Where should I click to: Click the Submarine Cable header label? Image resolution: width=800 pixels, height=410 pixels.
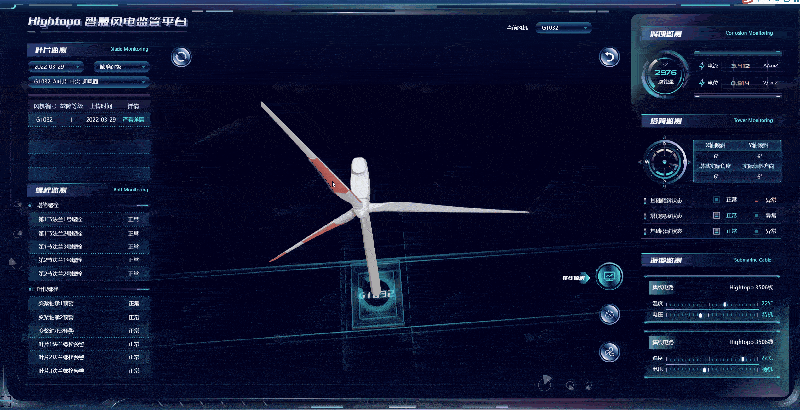pos(753,260)
